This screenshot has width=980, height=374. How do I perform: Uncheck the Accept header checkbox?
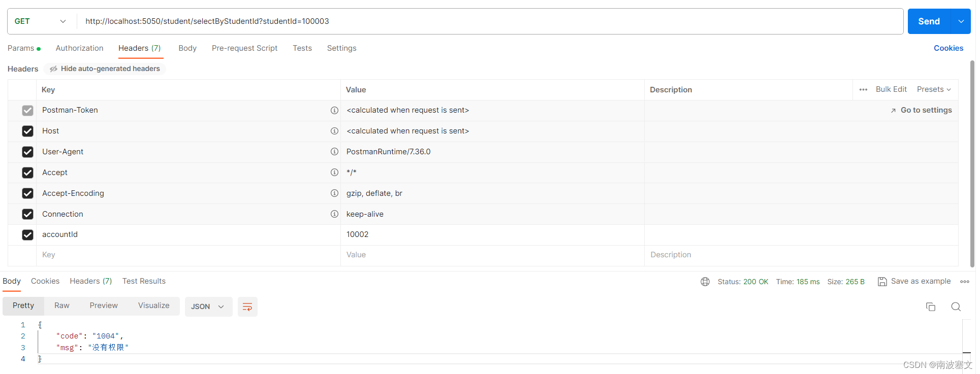27,173
